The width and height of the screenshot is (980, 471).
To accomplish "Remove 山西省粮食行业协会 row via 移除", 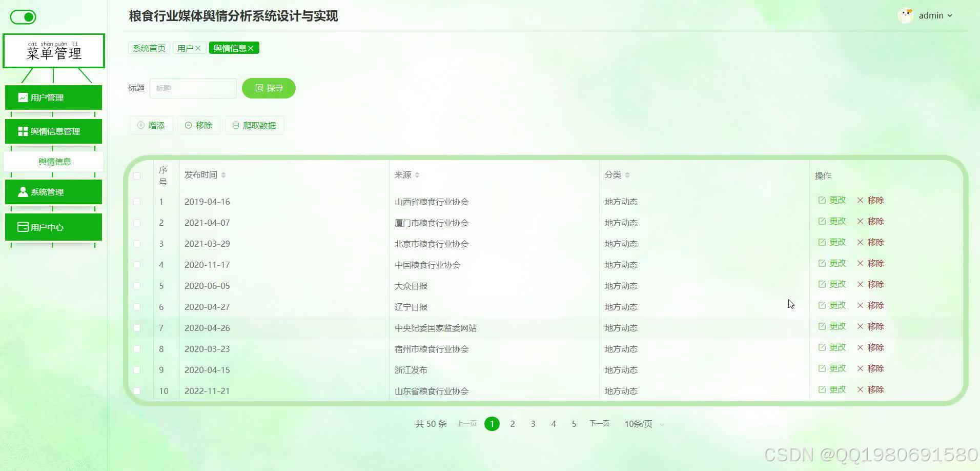I will coord(870,200).
